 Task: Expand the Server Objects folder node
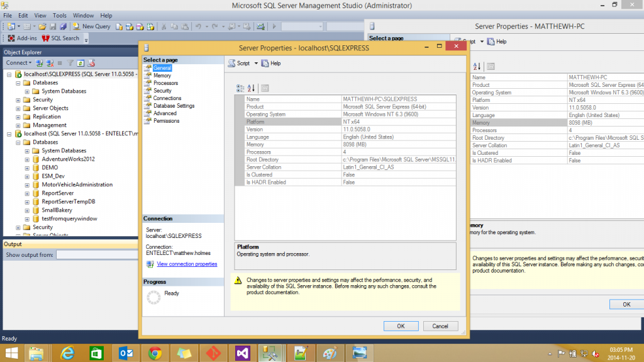pyautogui.click(x=18, y=108)
